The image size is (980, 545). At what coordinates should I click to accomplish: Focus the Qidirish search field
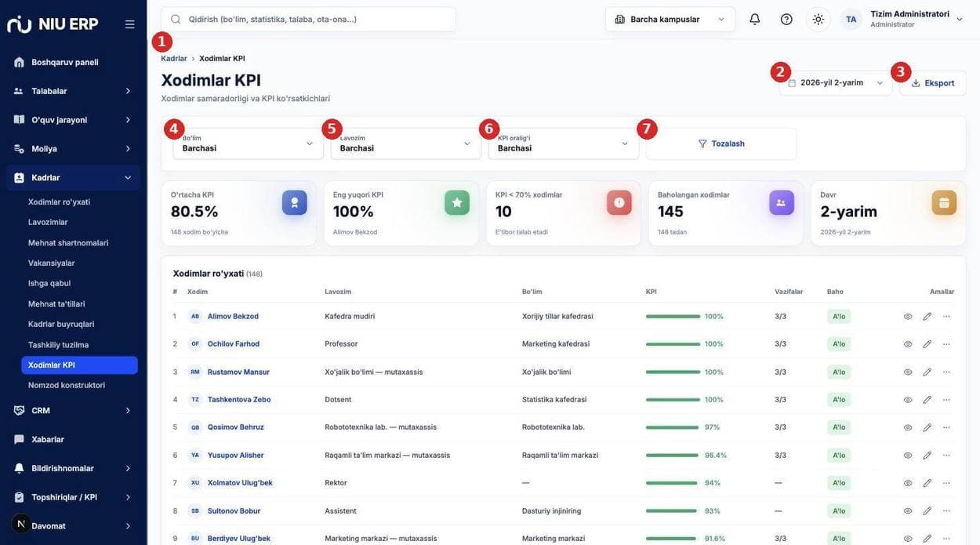click(308, 19)
